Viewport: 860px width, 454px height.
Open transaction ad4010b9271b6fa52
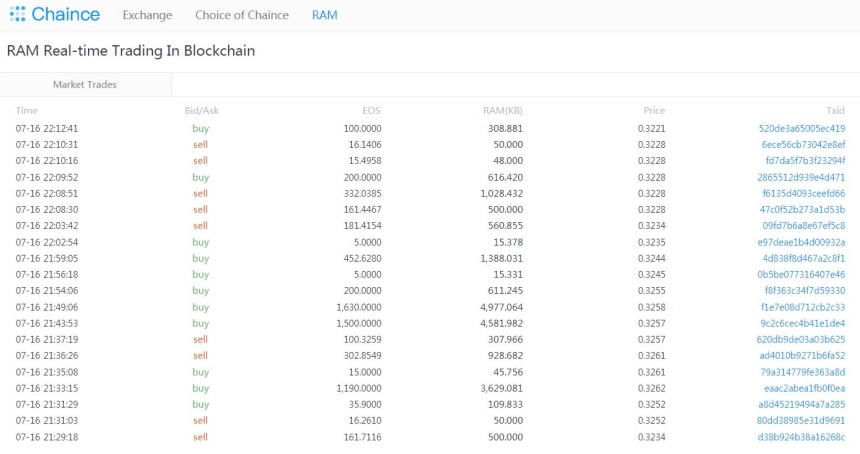click(802, 355)
